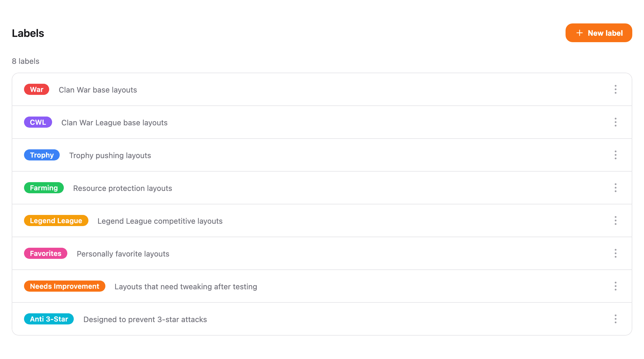Select the green Farming label badge

pyautogui.click(x=44, y=188)
